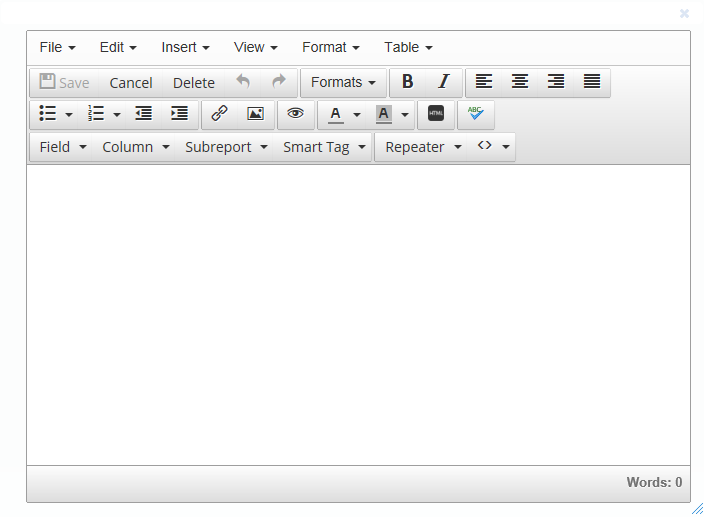This screenshot has height=517, width=704.
Task: Center align the text
Action: [520, 82]
